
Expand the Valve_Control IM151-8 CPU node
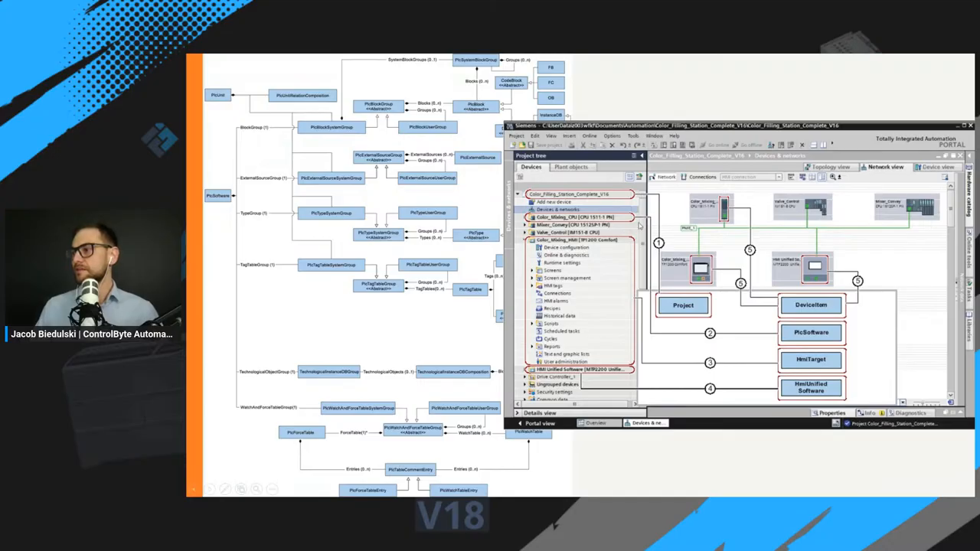(x=525, y=233)
